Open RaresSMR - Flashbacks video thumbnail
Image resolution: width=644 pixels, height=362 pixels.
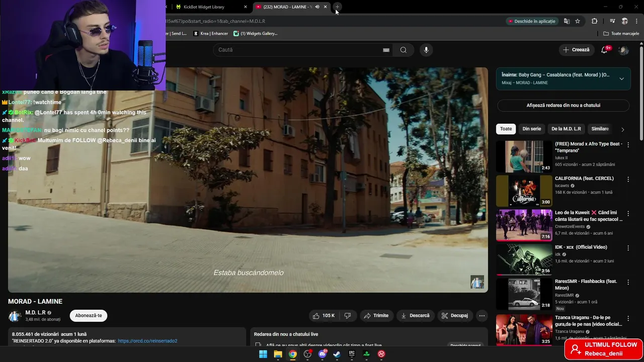click(x=524, y=294)
